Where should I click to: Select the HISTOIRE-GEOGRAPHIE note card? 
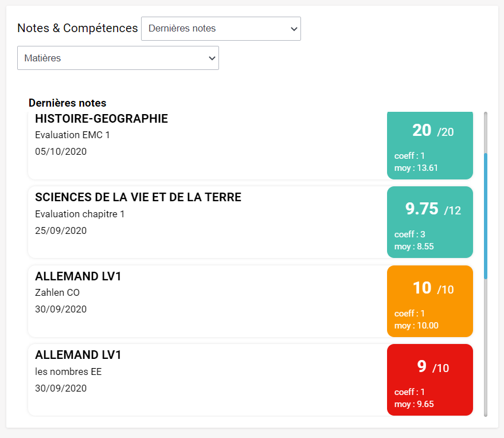coord(206,146)
